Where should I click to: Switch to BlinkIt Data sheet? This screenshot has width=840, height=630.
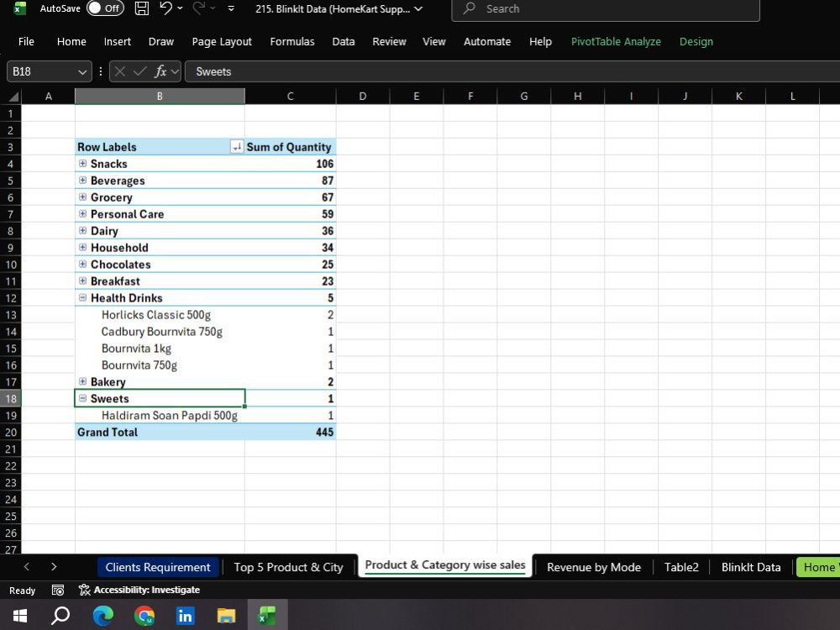(750, 567)
